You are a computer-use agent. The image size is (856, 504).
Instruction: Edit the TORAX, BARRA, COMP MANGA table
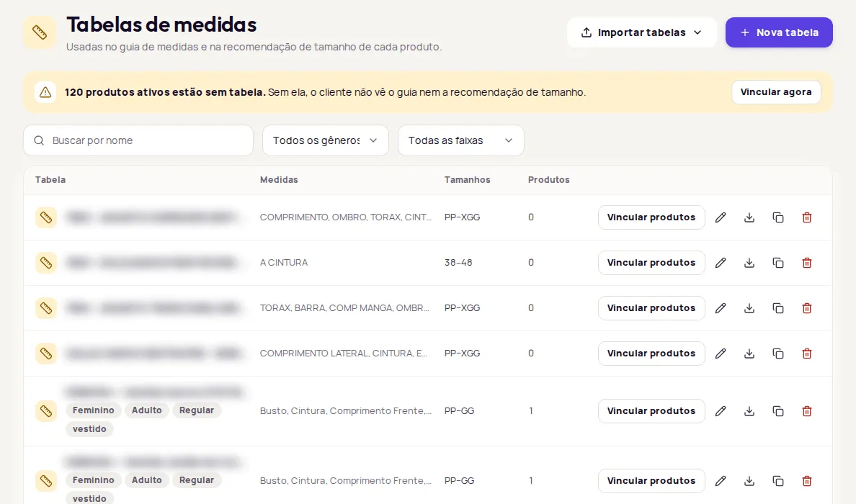coord(721,307)
